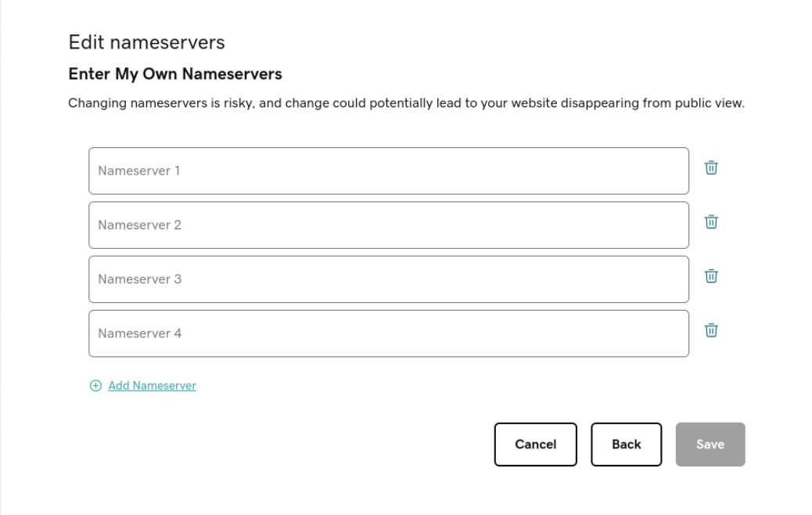The height and width of the screenshot is (515, 812).
Task: Click inside the Nameserver 1 field
Action: (389, 170)
